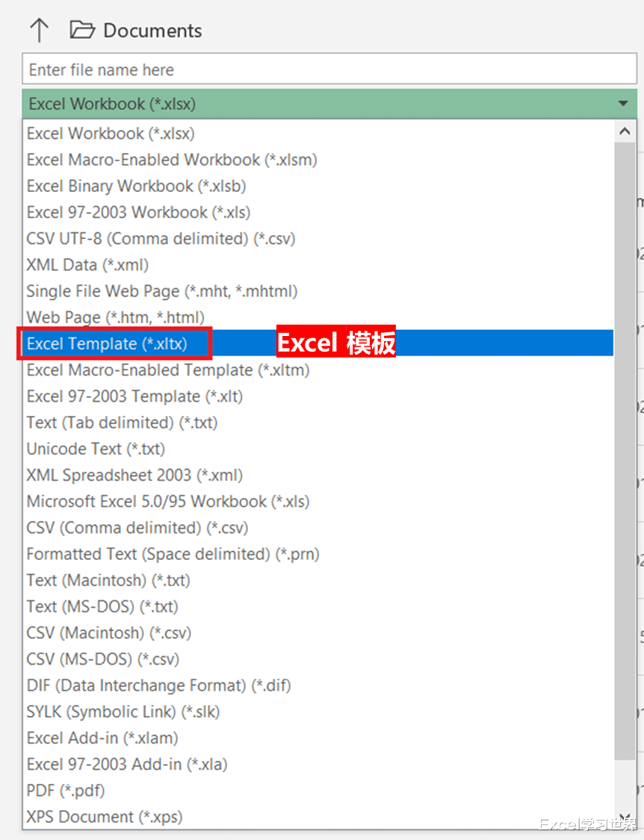The height and width of the screenshot is (840, 644).
Task: Choose Formatted Text (Space delimited) (*.prn)
Action: point(318,553)
